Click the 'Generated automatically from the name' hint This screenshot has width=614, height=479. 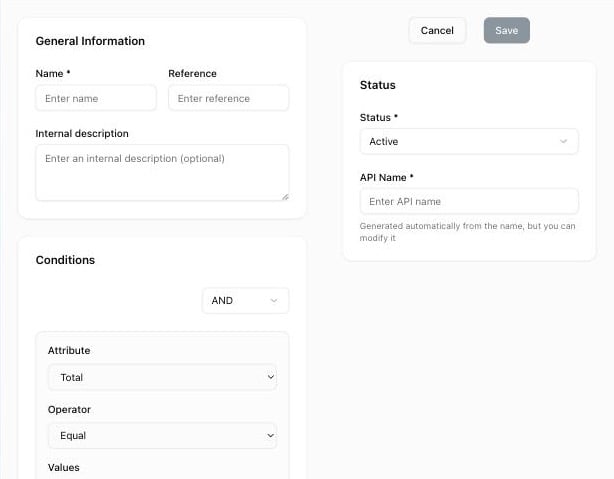[468, 232]
